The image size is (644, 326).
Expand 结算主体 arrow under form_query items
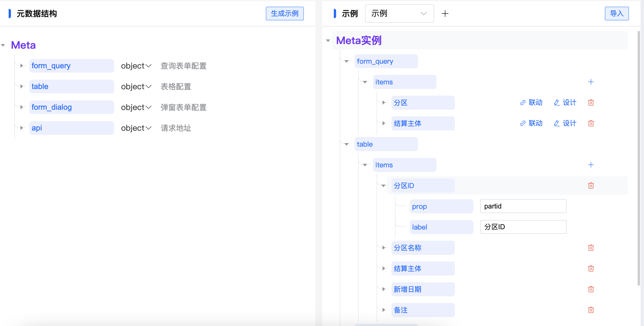click(383, 123)
